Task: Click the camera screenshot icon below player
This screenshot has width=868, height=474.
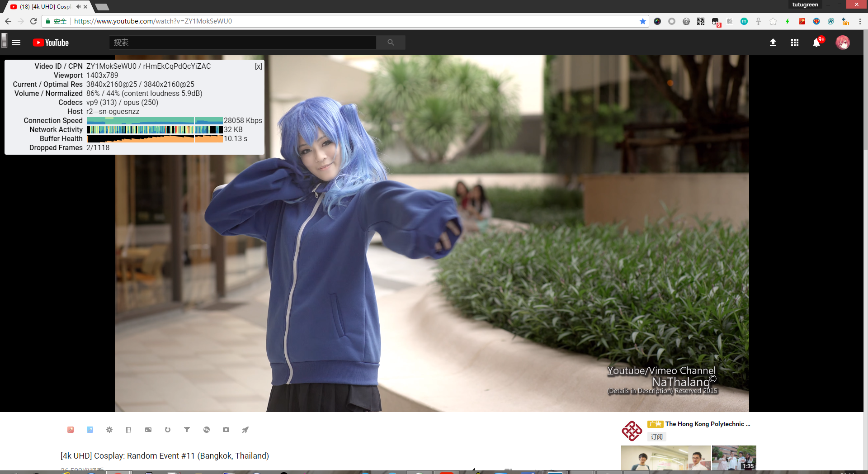Action: pyautogui.click(x=226, y=430)
